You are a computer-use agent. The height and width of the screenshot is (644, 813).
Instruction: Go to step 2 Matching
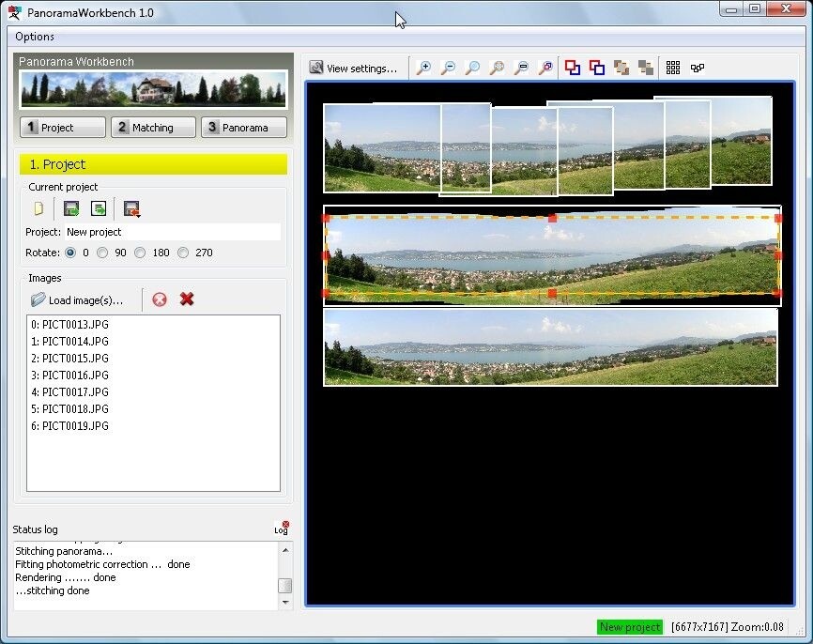(153, 127)
